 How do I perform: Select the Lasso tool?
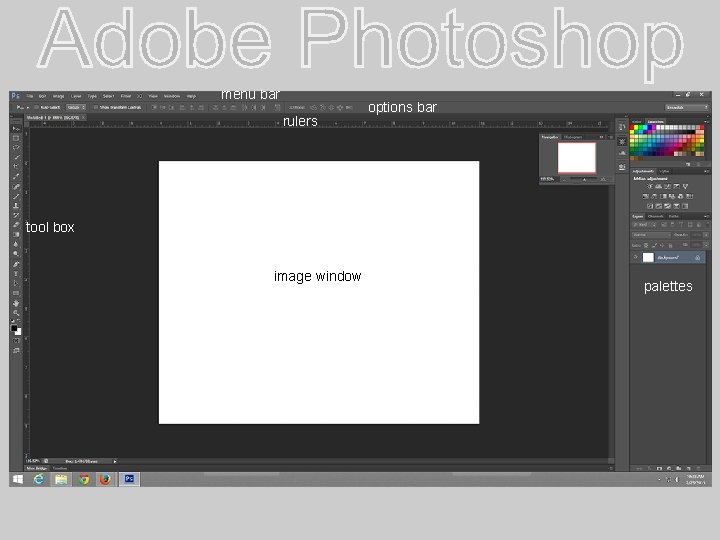(16, 148)
